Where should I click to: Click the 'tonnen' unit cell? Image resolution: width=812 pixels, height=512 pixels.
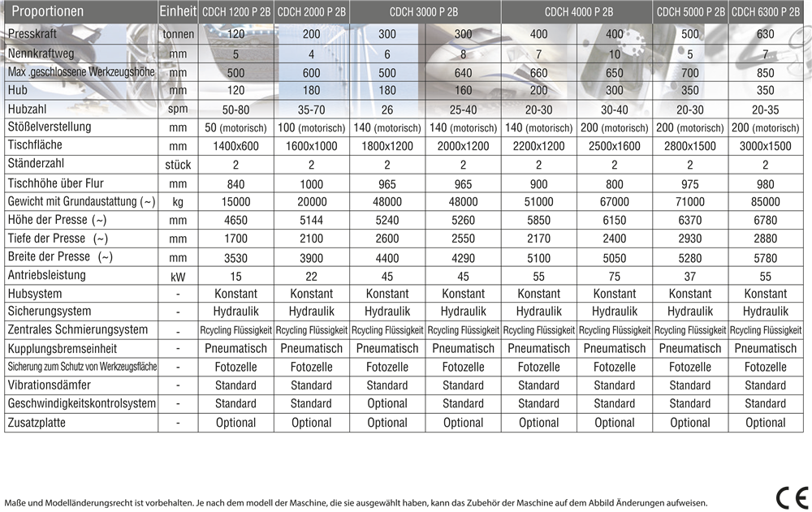click(178, 34)
